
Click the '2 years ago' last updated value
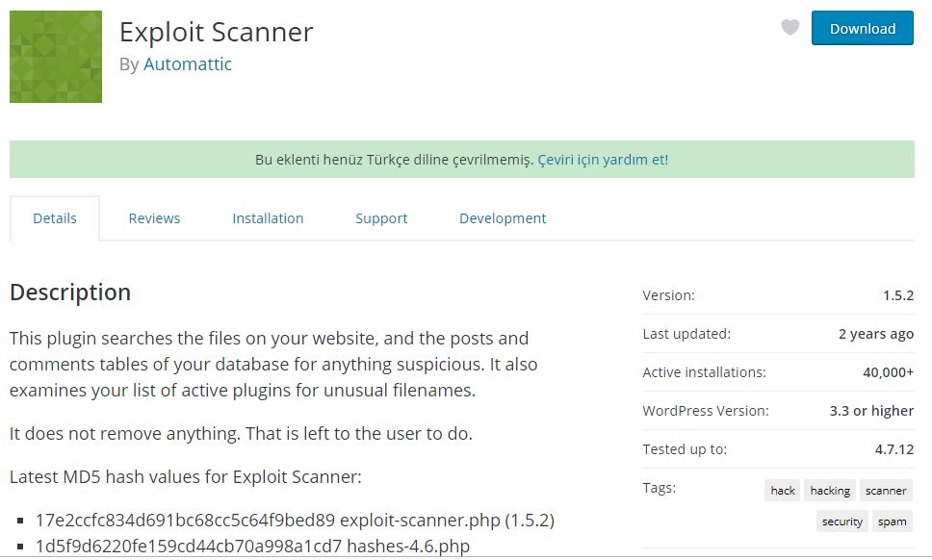point(876,334)
